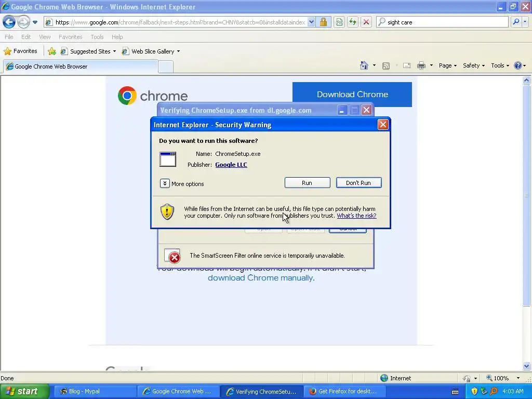Click the Windows Start button
Viewport: 532px width, 399px height.
pos(24,391)
